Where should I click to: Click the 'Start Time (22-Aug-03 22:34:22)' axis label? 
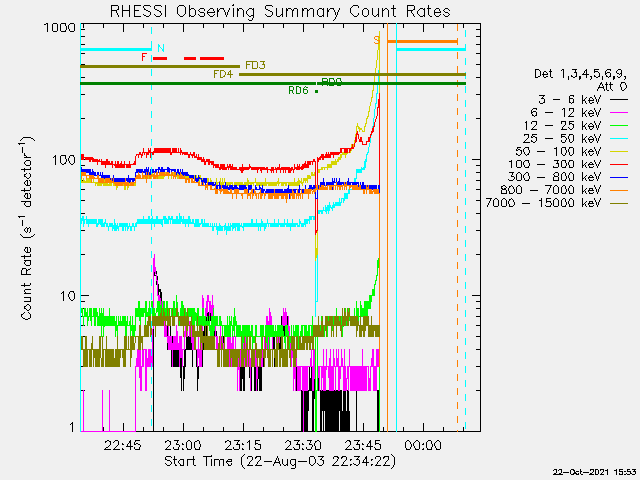[280, 461]
